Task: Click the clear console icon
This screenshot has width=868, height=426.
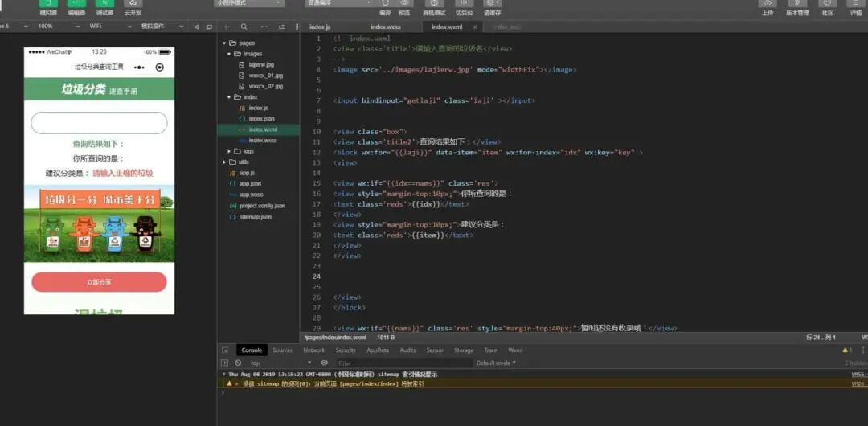Action: [238, 363]
